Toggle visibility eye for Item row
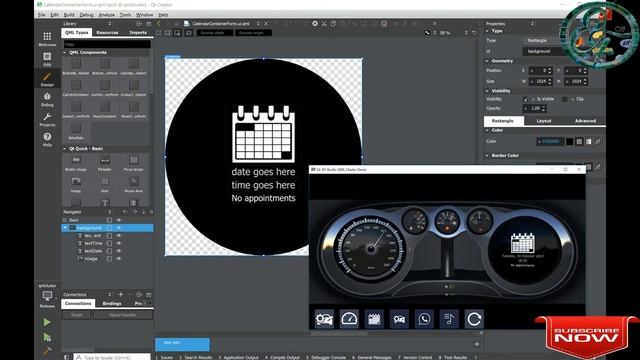Viewport: 640px width, 360px height. tap(119, 220)
